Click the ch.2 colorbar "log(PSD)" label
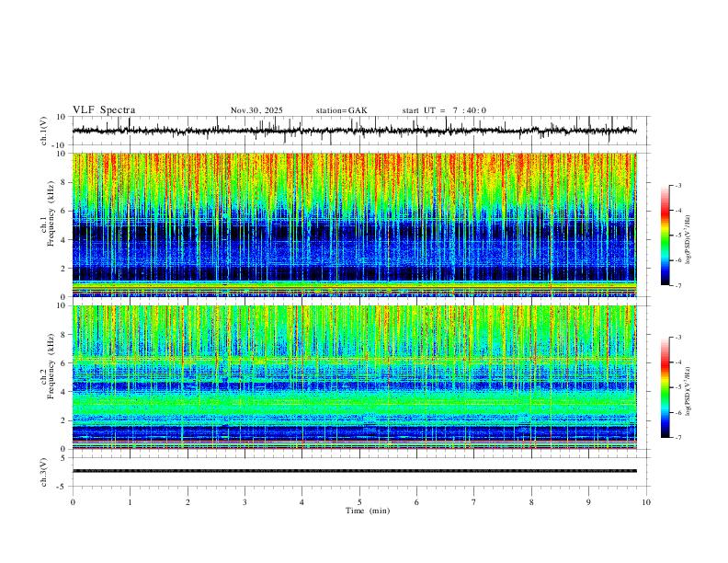 coord(688,391)
